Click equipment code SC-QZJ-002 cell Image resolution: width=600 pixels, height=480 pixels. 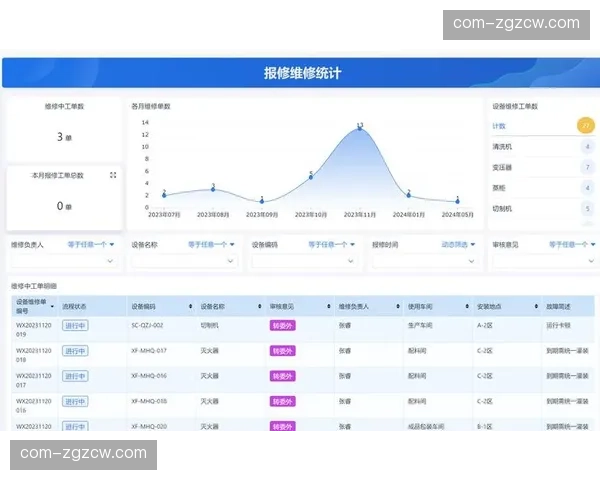(147, 325)
